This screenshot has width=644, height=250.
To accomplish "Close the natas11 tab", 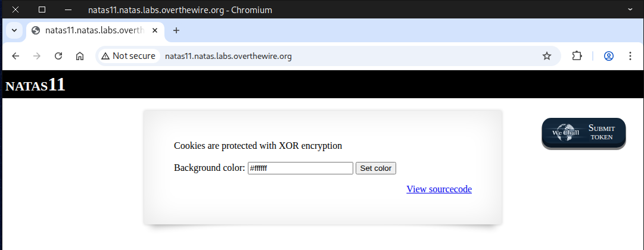I will pos(155,30).
